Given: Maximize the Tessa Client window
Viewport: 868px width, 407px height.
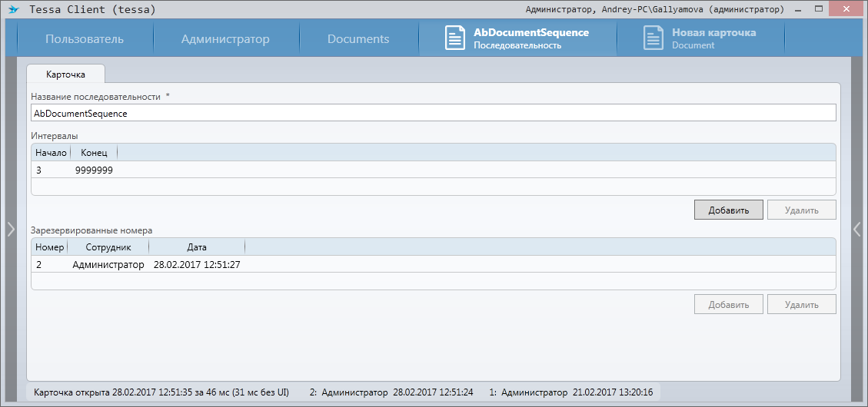Looking at the screenshot, I should click(820, 9).
